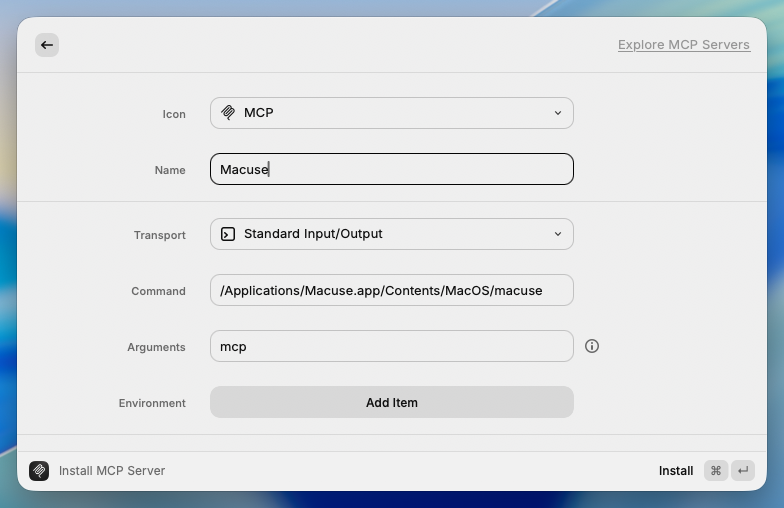Screen dimensions: 784x508
Task: Click the back arrow button
Action: point(47,45)
